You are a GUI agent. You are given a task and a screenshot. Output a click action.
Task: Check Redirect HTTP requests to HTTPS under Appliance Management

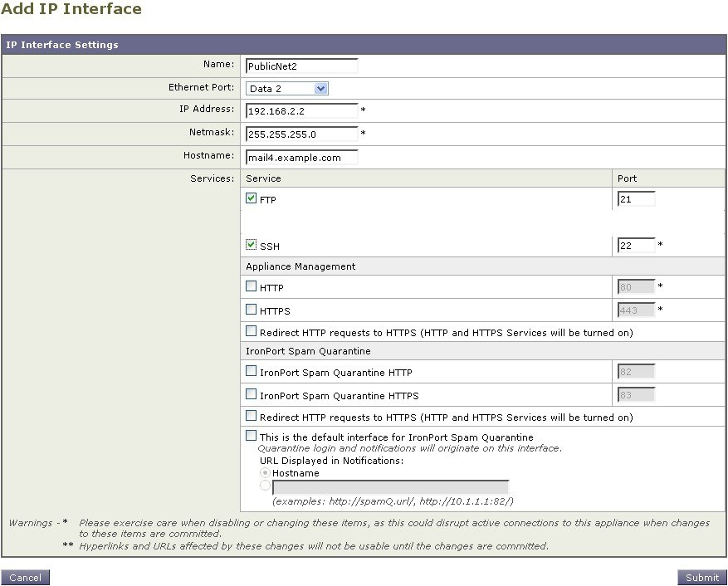point(251,330)
